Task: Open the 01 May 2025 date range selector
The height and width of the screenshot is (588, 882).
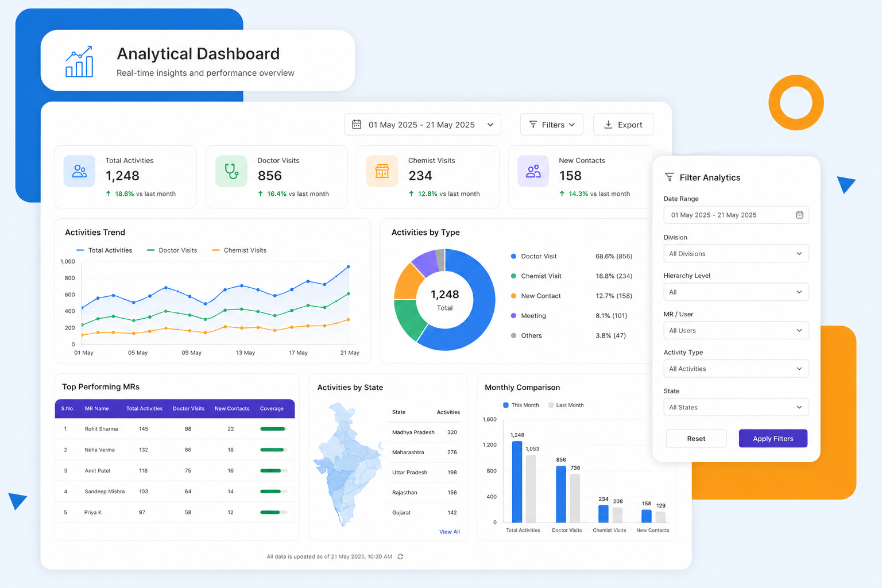Action: click(x=423, y=125)
